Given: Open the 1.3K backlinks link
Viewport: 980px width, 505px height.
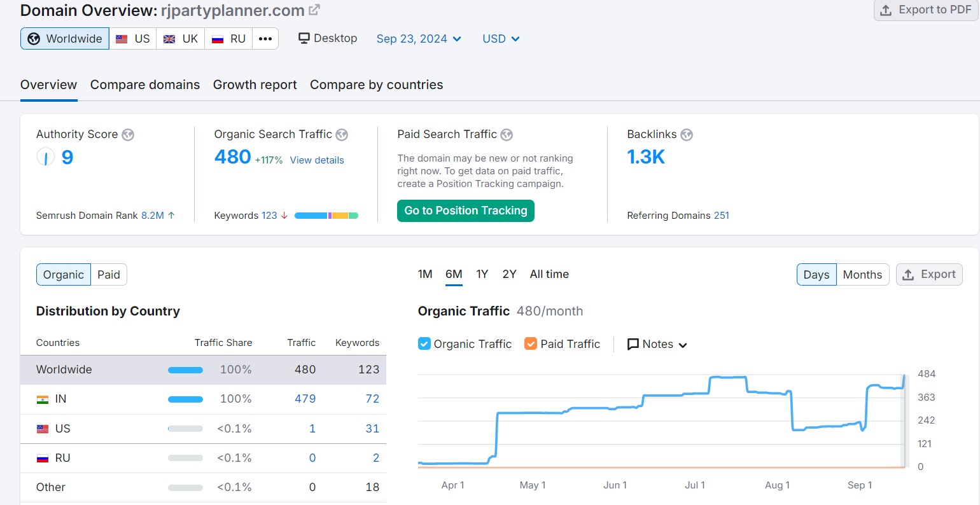Looking at the screenshot, I should (646, 156).
